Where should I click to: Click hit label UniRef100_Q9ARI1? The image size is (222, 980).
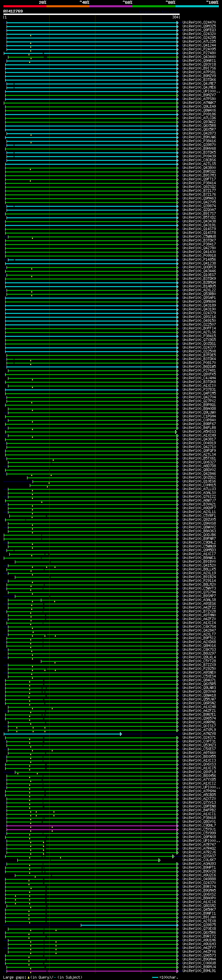tap(199, 60)
